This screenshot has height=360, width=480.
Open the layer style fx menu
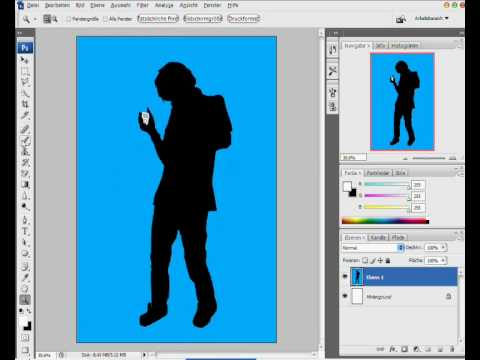(393, 349)
